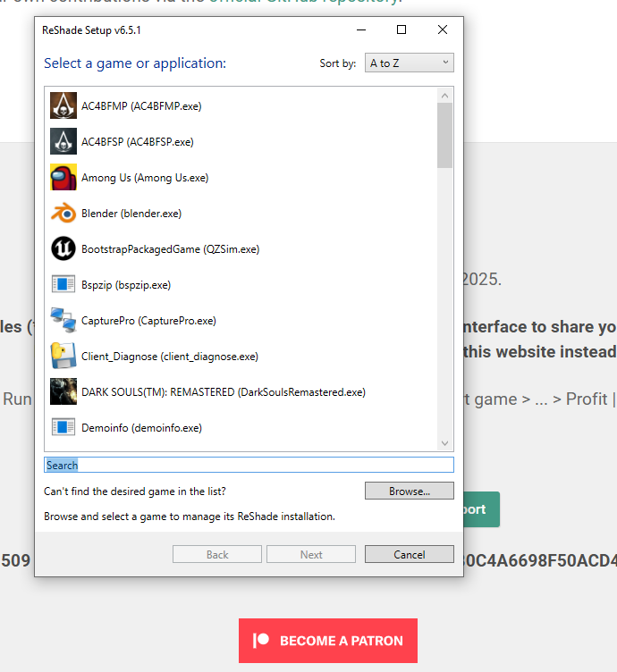This screenshot has height=672, width=617.
Task: Click the list scrollbar down arrow
Action: (444, 443)
